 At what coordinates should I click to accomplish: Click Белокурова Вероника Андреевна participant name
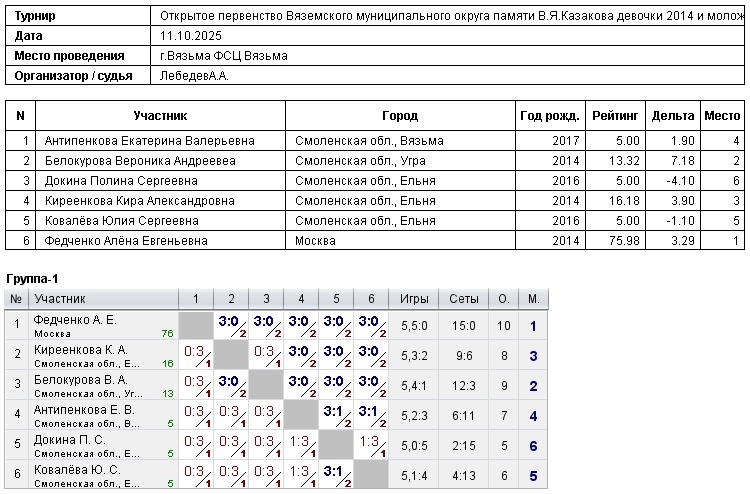coord(140,161)
